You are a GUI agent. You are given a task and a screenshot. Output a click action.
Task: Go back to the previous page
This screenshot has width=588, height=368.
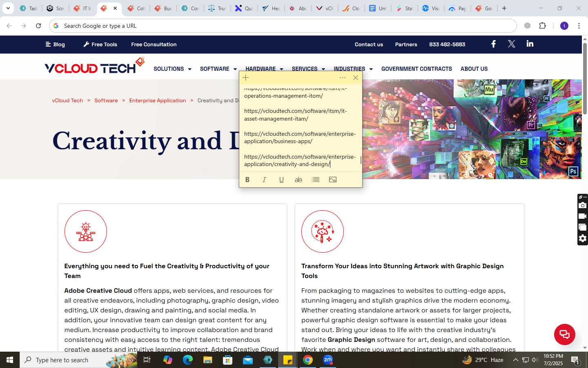coord(9,26)
